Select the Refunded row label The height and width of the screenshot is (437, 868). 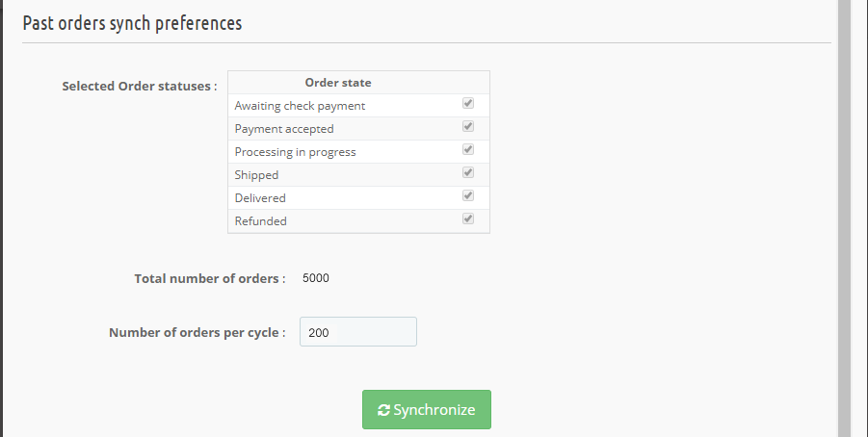pyautogui.click(x=261, y=221)
